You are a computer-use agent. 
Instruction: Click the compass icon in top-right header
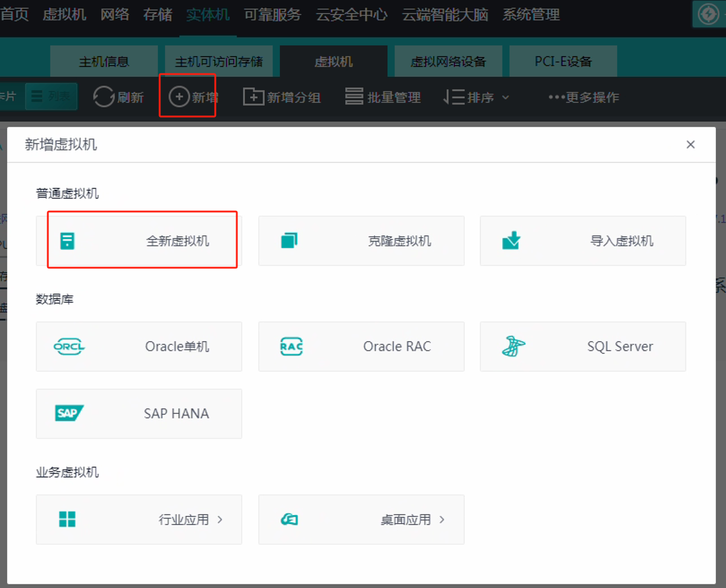pos(708,14)
